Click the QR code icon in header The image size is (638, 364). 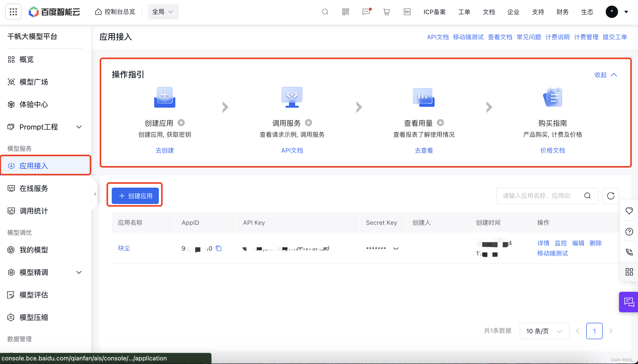pyautogui.click(x=345, y=12)
